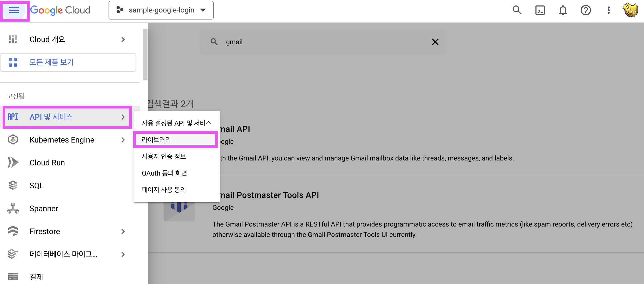Open the notifications bell
This screenshot has width=644, height=284.
563,10
